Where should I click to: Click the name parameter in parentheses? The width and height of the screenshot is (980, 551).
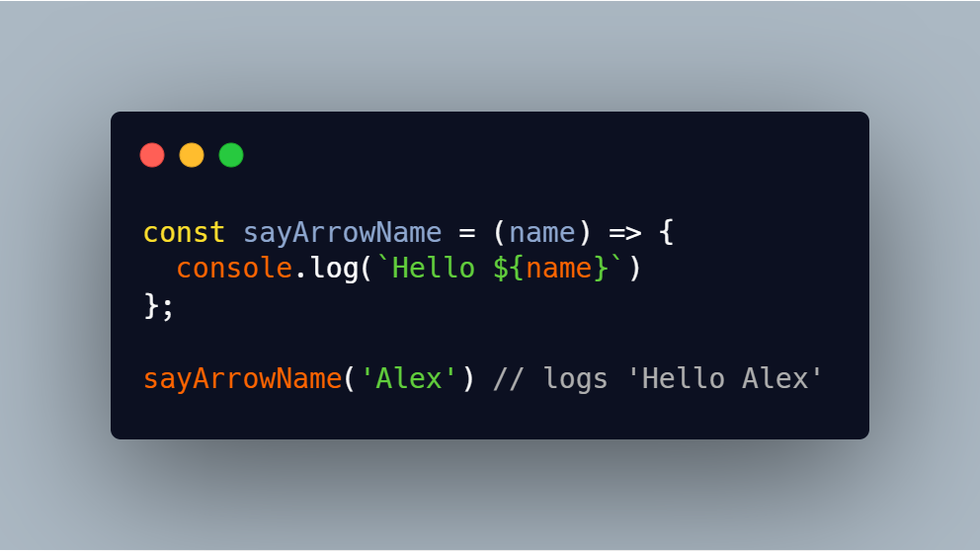click(542, 233)
